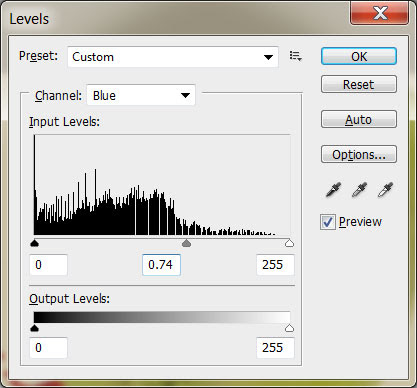The image size is (417, 388).
Task: Click the input shadow value field 0
Action: pyautogui.click(x=49, y=265)
